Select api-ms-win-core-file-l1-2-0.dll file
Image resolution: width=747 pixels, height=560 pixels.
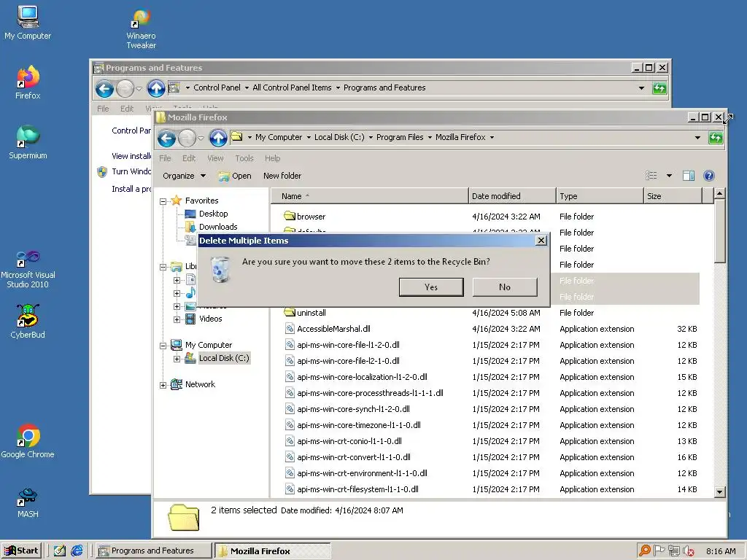(x=348, y=345)
